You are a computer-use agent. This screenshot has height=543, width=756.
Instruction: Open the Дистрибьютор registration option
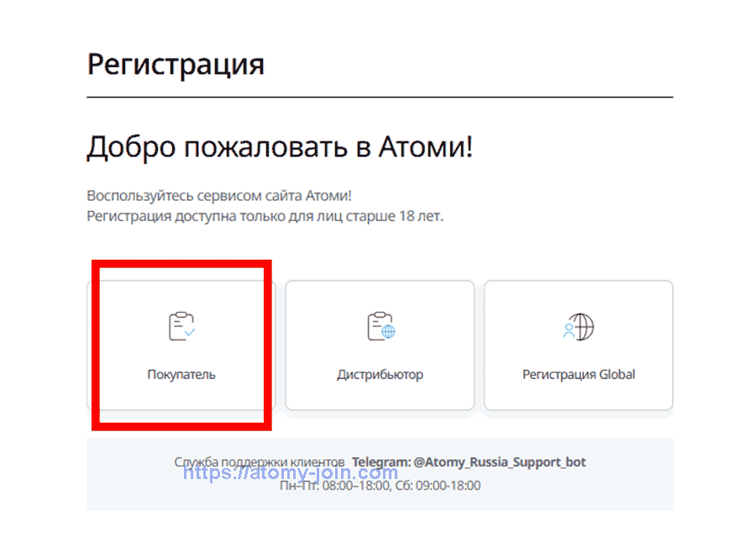pyautogui.click(x=380, y=345)
